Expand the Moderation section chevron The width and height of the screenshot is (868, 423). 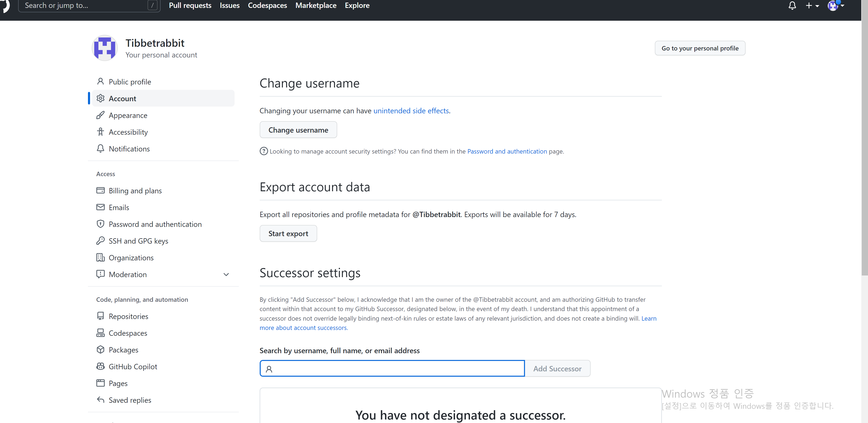(x=226, y=275)
